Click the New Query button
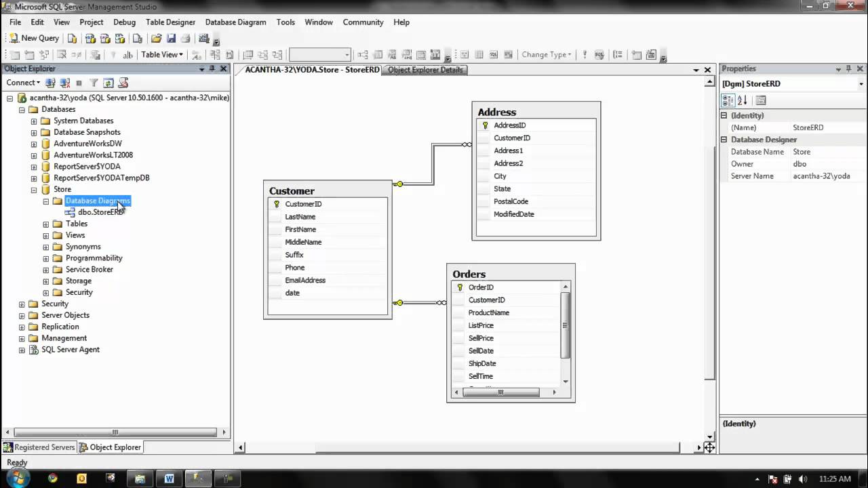Screen dimensions: 868x488 pos(35,38)
